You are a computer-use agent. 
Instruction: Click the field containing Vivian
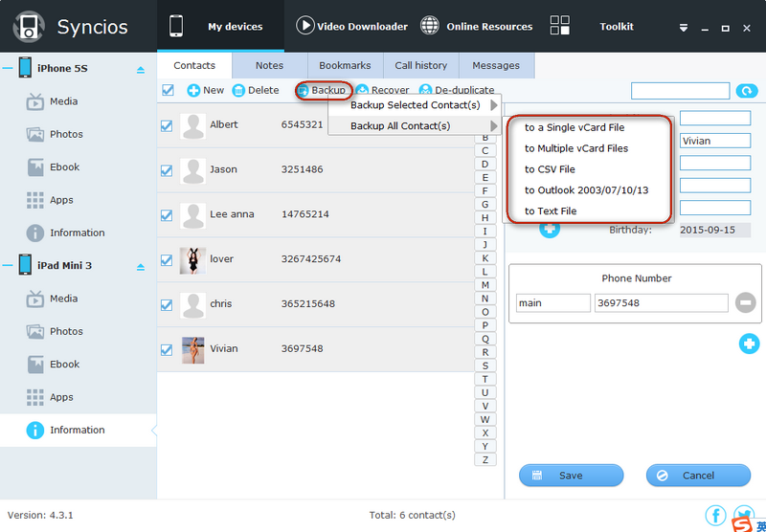coord(715,141)
